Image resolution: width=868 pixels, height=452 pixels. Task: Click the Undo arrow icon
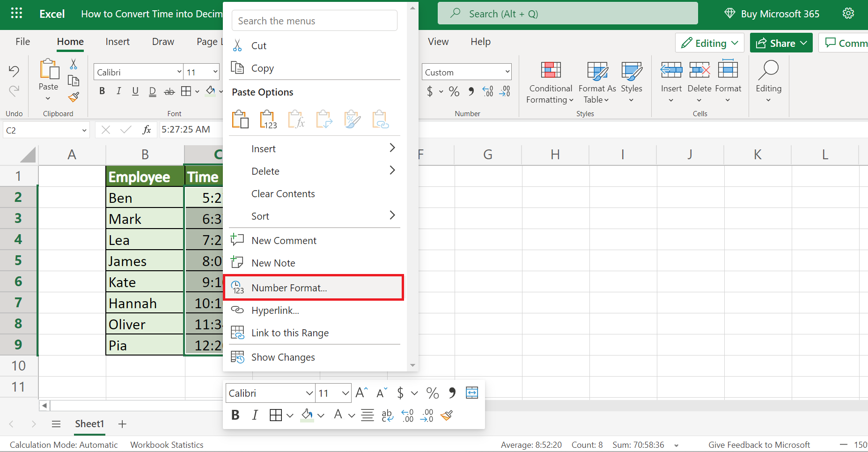pos(14,71)
